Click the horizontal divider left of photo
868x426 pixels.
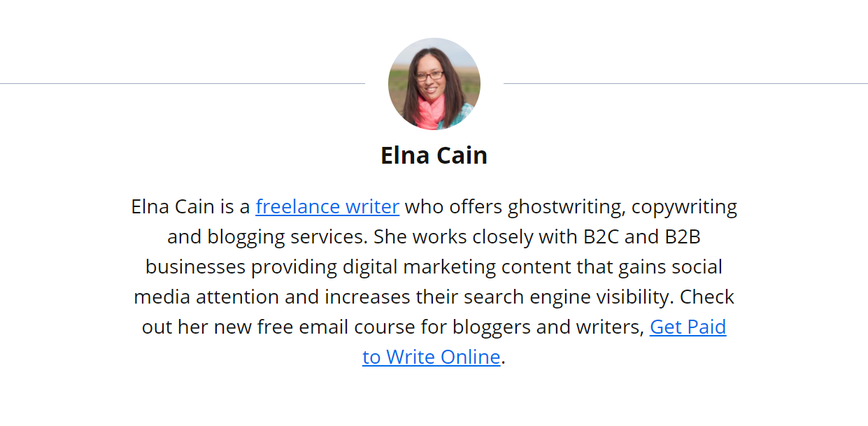182,84
